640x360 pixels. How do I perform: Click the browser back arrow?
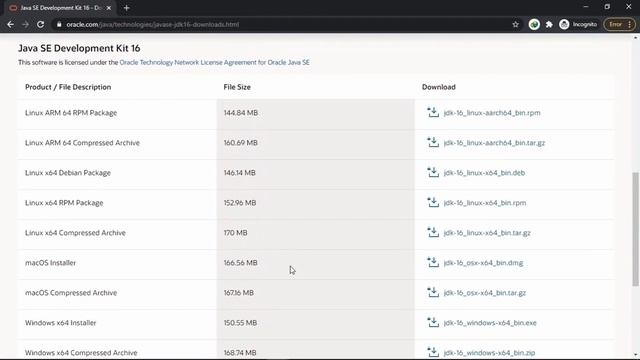[x=11, y=24]
